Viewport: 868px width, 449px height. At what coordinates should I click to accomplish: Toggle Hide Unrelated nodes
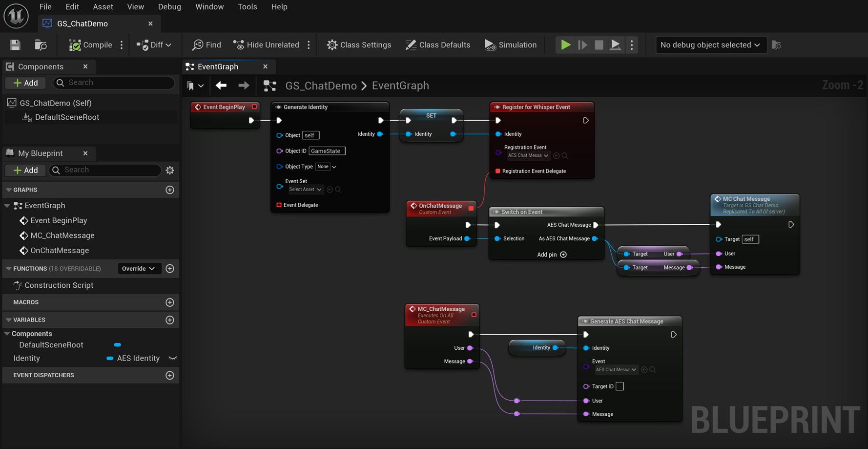tap(266, 44)
